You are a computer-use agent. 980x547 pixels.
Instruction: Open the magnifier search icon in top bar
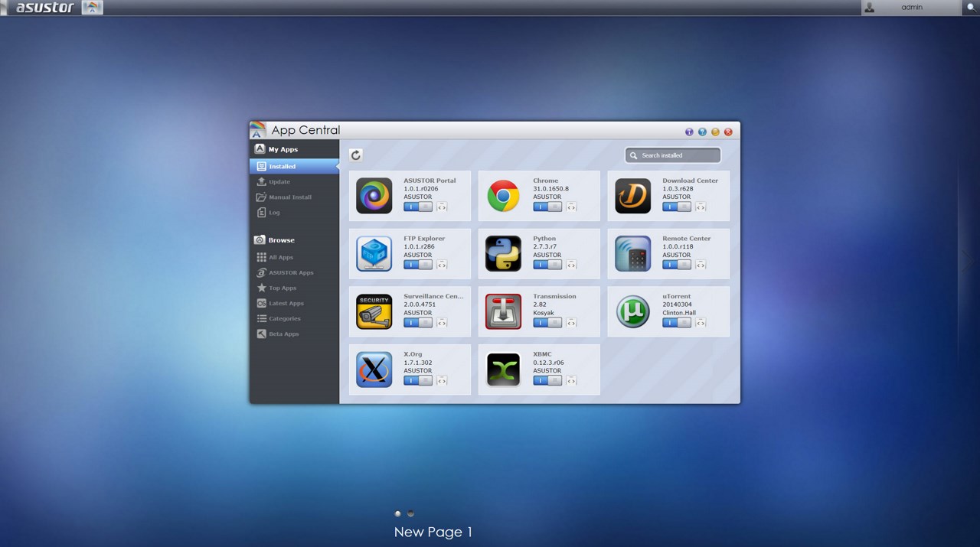[x=972, y=8]
